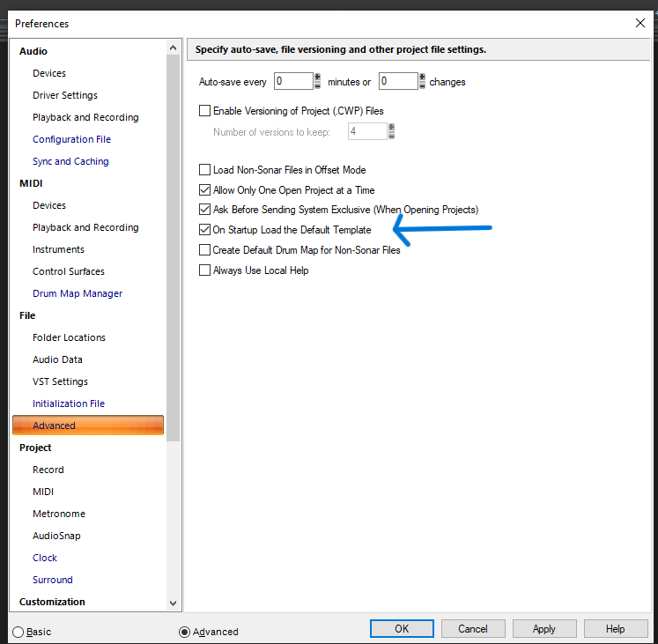
Task: Select Sync and Caching
Action: (x=70, y=161)
